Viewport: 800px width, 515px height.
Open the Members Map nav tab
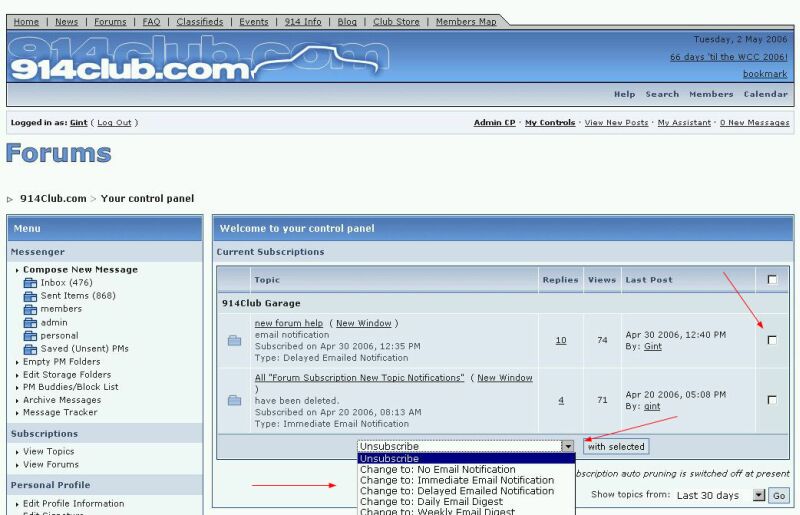(x=466, y=21)
